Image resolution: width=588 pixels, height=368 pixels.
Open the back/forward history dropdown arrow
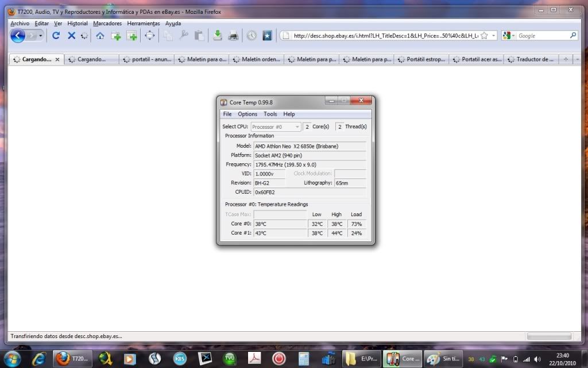tap(40, 36)
